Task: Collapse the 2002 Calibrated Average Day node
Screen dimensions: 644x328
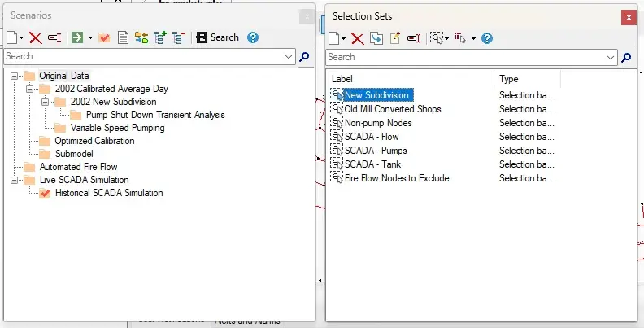Action: 29,89
